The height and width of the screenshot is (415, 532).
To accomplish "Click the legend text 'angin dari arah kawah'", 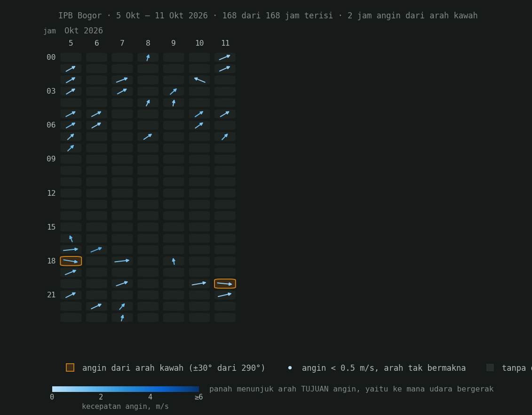I will click(x=133, y=368).
